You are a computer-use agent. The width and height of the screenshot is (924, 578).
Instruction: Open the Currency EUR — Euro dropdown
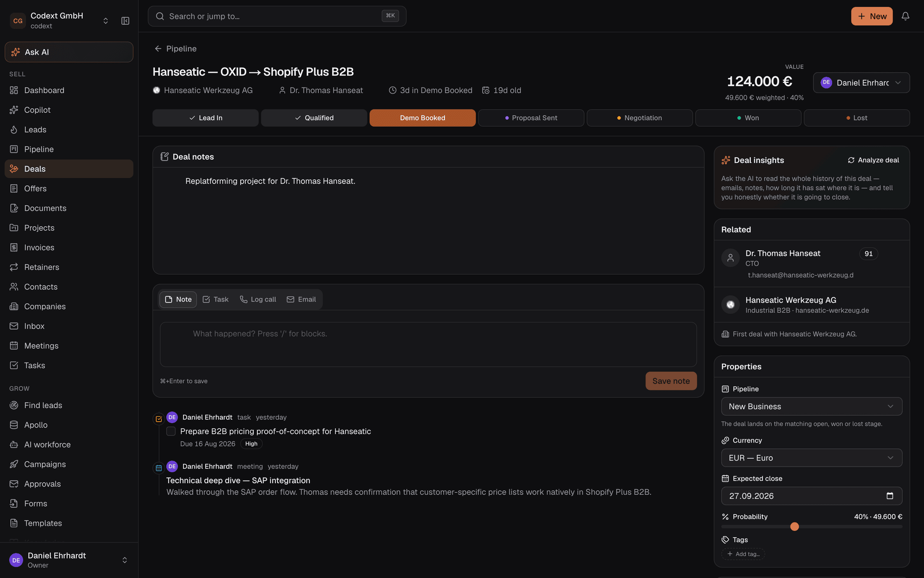[812, 458]
